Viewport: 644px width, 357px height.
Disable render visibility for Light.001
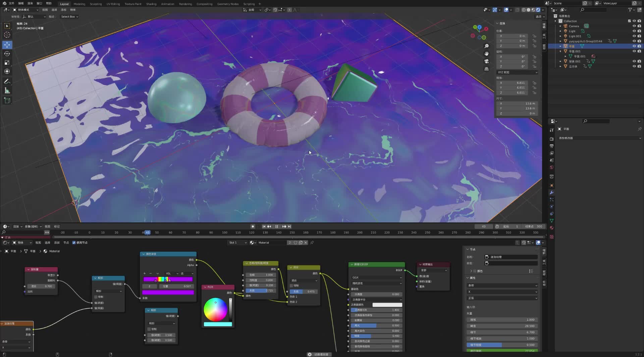640,36
